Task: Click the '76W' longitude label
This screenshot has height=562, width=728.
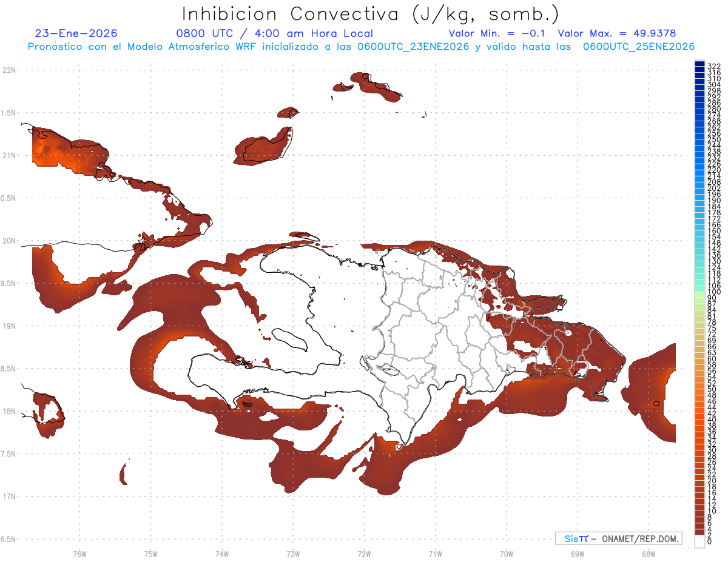Action: (79, 554)
